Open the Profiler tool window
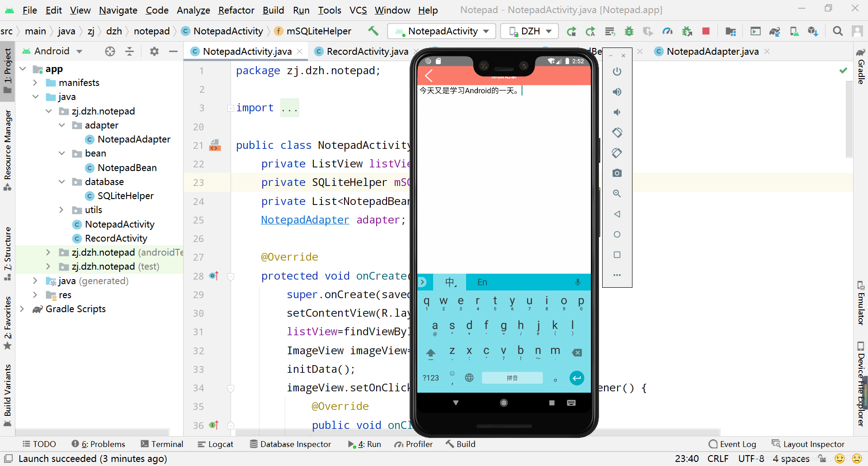The height and width of the screenshot is (466, 868). [413, 444]
